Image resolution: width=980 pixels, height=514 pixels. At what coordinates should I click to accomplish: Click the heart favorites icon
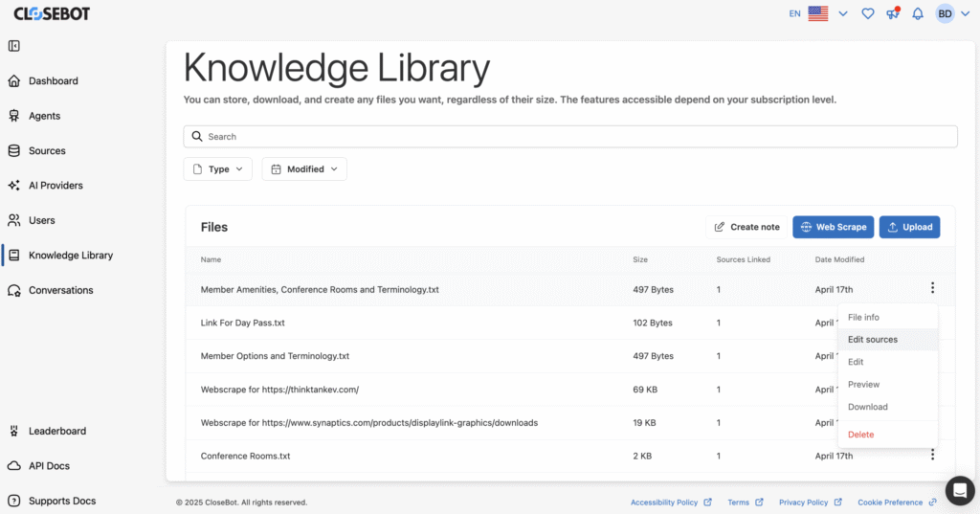pyautogui.click(x=867, y=13)
